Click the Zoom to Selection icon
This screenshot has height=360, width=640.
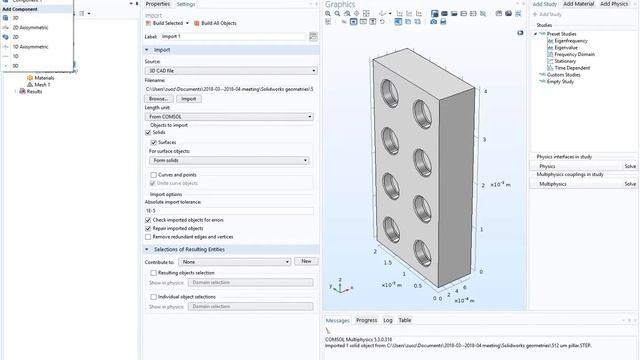[x=356, y=13]
